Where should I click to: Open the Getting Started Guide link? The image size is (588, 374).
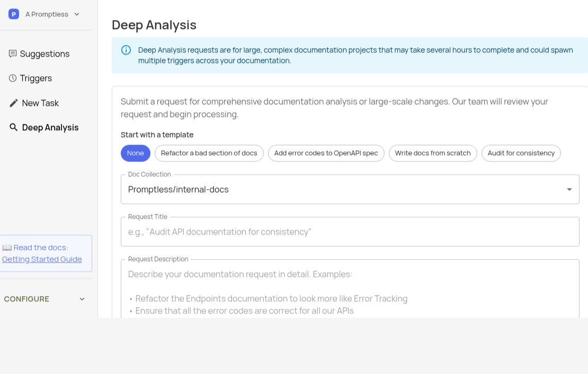[41, 259]
